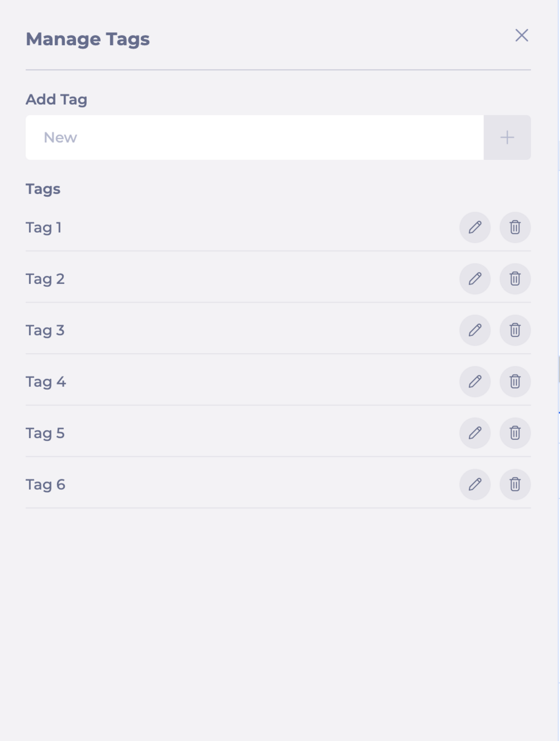Delete Tag 6 using trash icon

click(x=515, y=484)
